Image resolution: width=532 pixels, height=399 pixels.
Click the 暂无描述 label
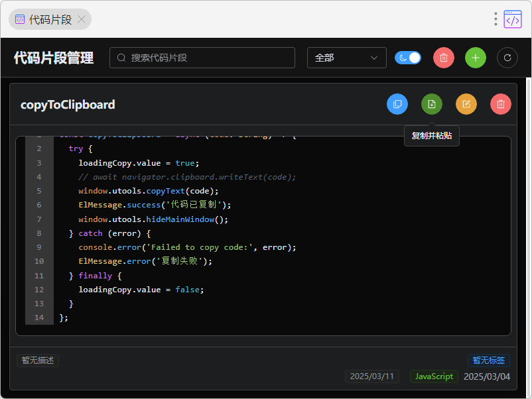[38, 361]
